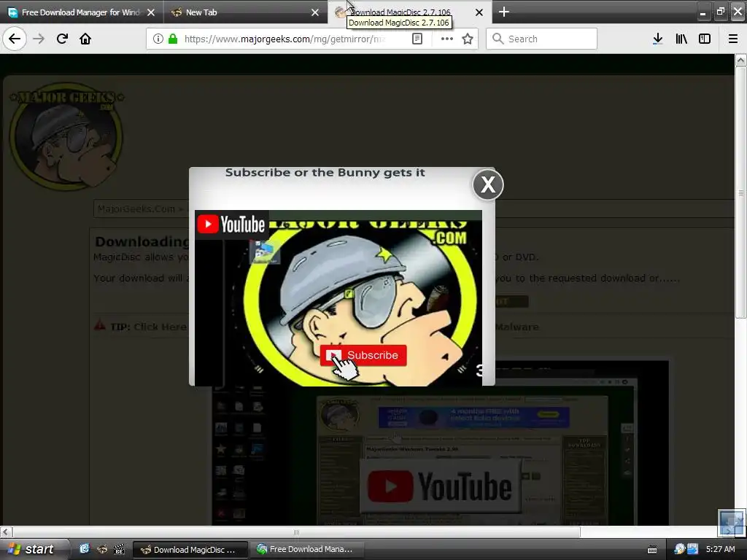Viewport: 747px width, 560px height.
Task: Click the large YouTube logo in background video
Action: [x=440, y=486]
